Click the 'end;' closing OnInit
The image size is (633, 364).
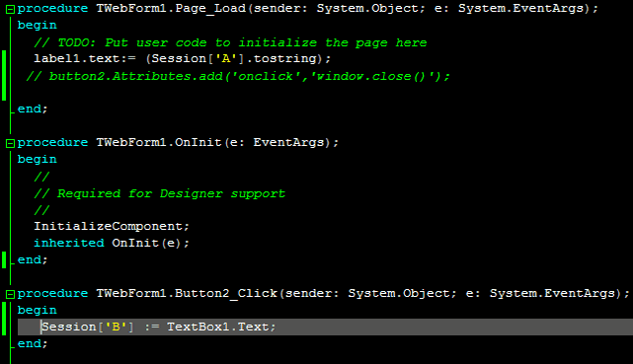[33, 260]
